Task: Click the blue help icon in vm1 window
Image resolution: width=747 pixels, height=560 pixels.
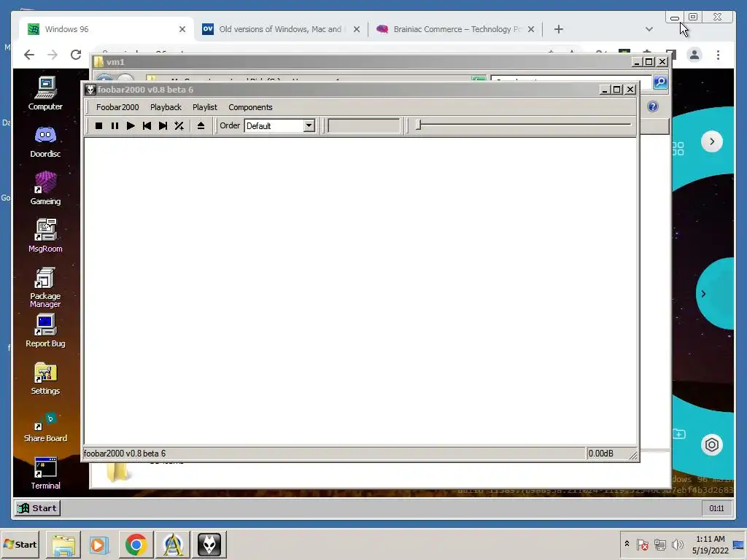Action: (653, 106)
